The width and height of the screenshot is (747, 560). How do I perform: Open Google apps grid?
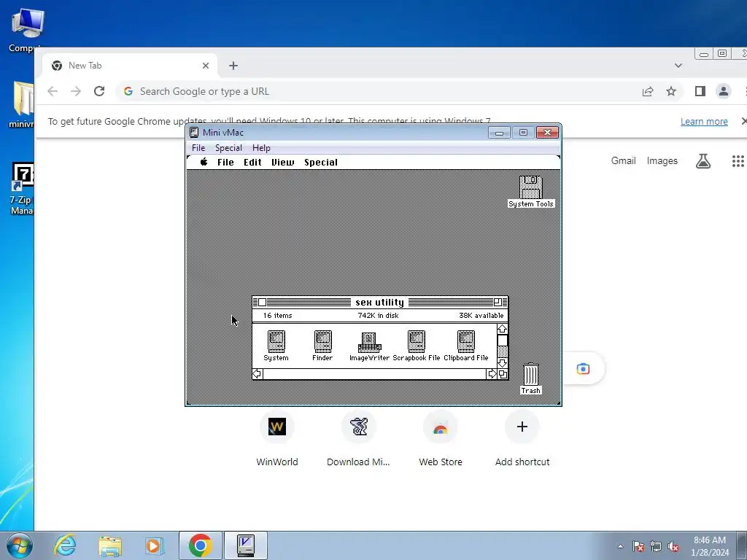click(738, 161)
